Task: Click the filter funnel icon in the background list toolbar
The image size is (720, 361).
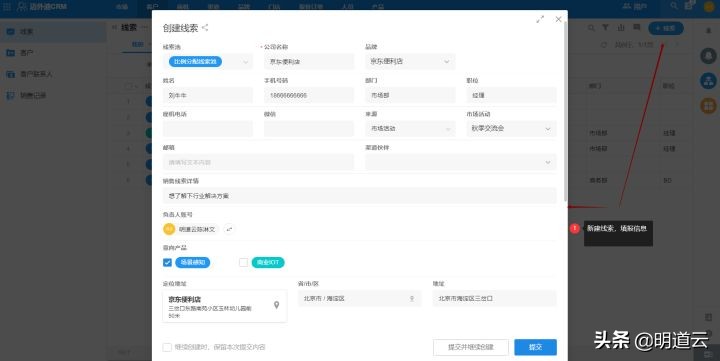Action: coord(606,28)
